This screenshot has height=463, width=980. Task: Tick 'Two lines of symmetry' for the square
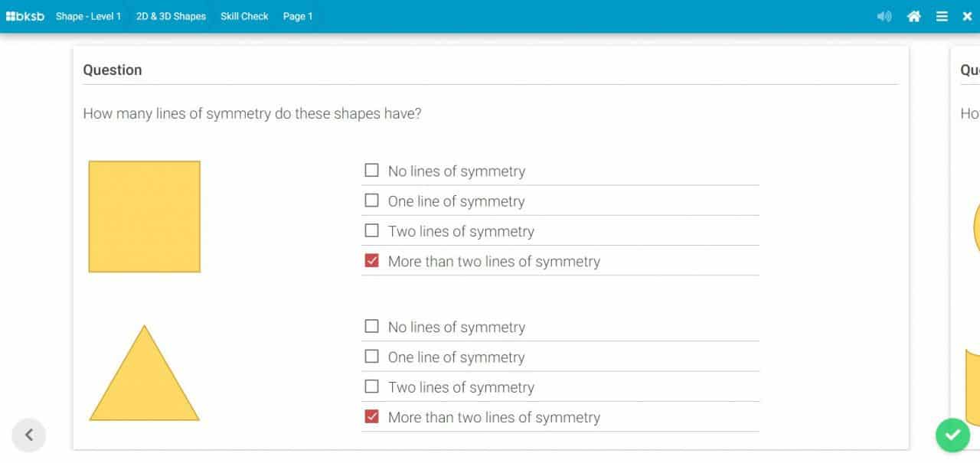pyautogui.click(x=372, y=230)
